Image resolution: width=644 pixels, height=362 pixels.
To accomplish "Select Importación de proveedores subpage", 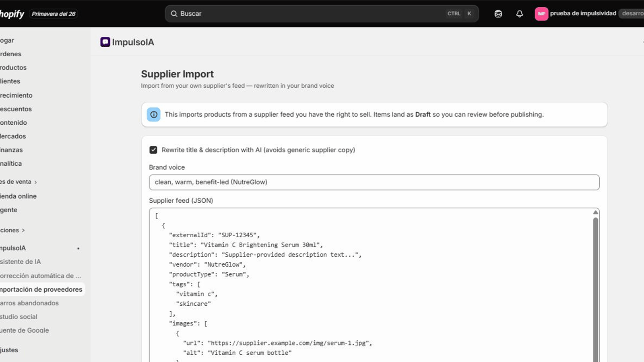I will 41,290.
